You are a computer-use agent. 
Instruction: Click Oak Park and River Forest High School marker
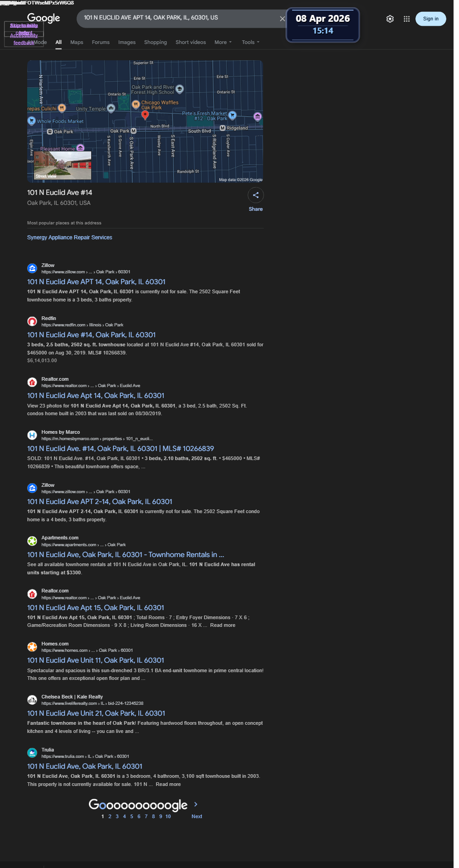point(180,89)
